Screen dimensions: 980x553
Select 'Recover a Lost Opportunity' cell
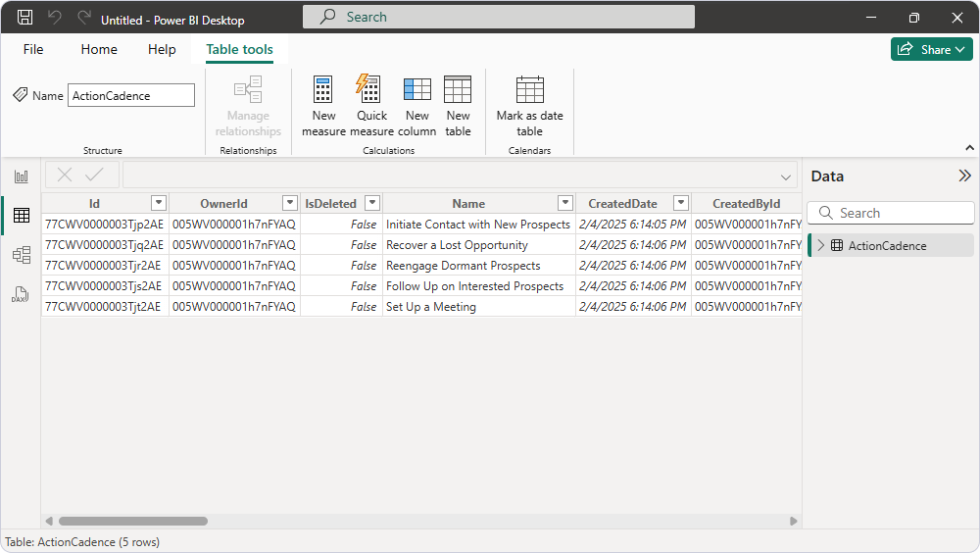[x=479, y=245]
